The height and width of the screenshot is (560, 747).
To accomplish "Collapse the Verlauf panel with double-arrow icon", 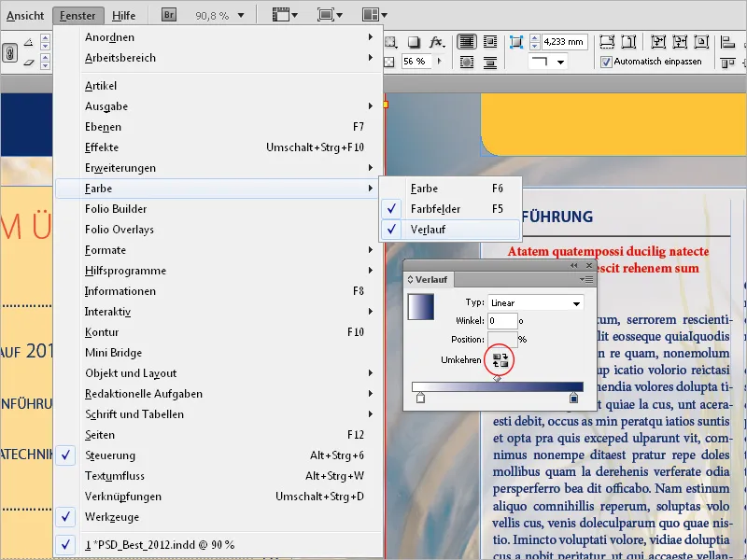I will (x=574, y=265).
